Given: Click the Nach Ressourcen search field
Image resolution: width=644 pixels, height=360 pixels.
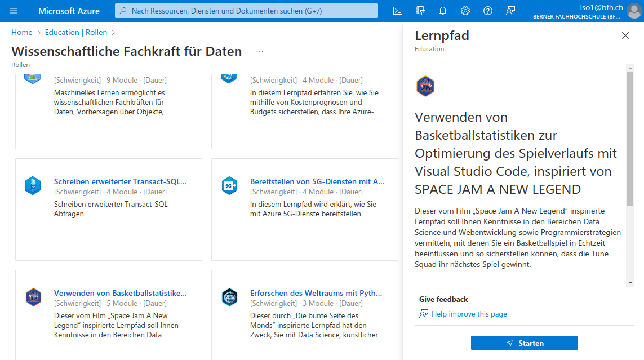Looking at the screenshot, I should click(x=246, y=11).
